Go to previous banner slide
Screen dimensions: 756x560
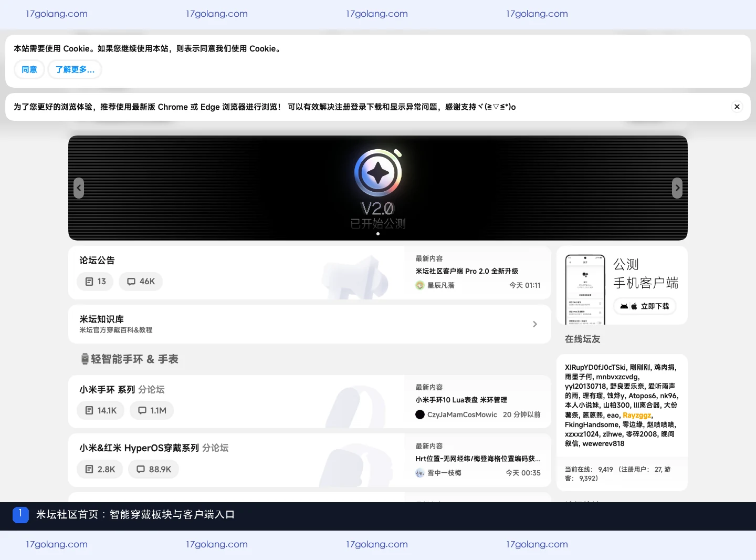(79, 188)
